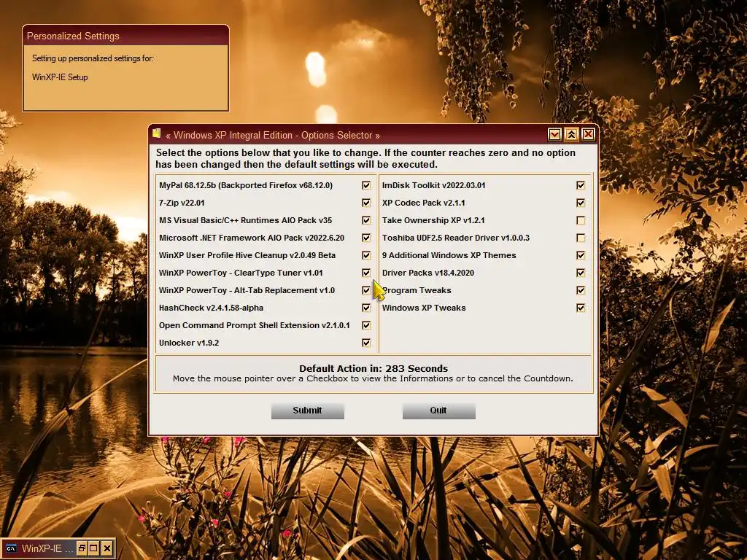Click the Windows XP Tweaks label
Image resolution: width=747 pixels, height=560 pixels.
424,308
